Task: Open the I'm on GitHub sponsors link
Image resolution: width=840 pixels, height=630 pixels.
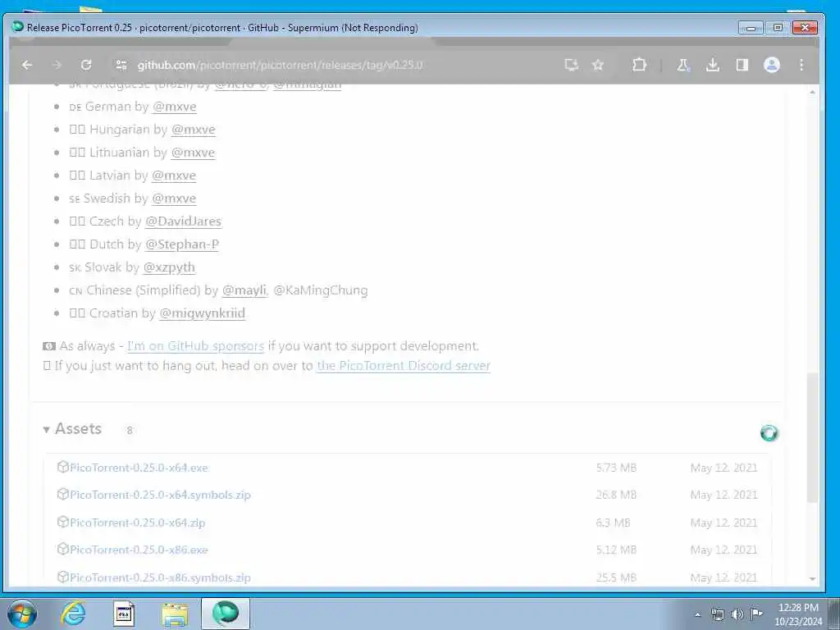Action: (195, 346)
